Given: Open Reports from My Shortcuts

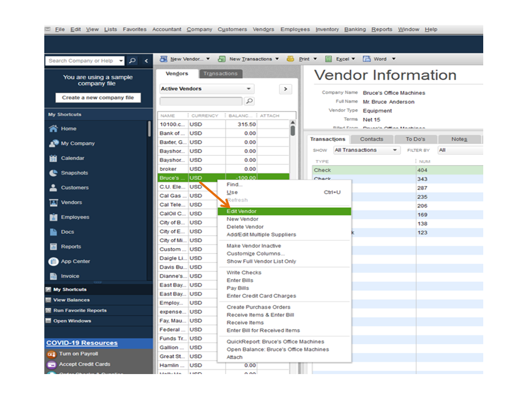Looking at the screenshot, I should [x=74, y=246].
